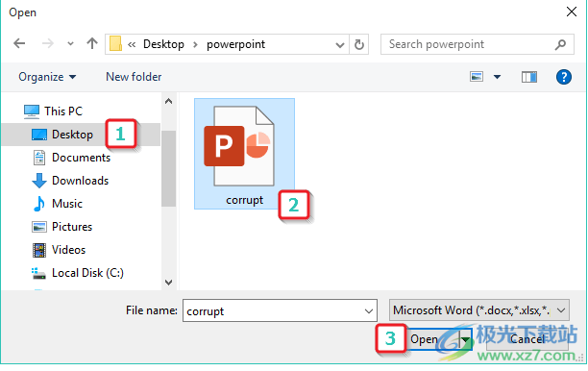The height and width of the screenshot is (371, 588).
Task: Open Local Disk (C:) in navigation pane
Action: pyautogui.click(x=87, y=273)
